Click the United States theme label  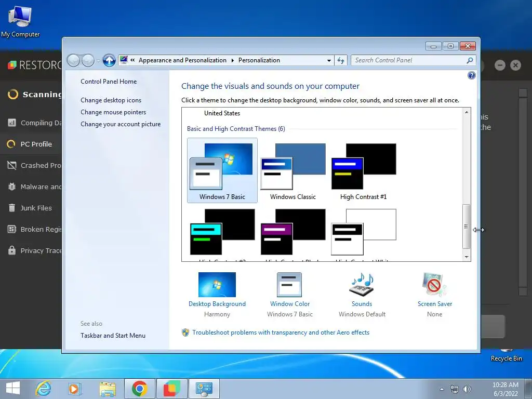click(x=222, y=113)
